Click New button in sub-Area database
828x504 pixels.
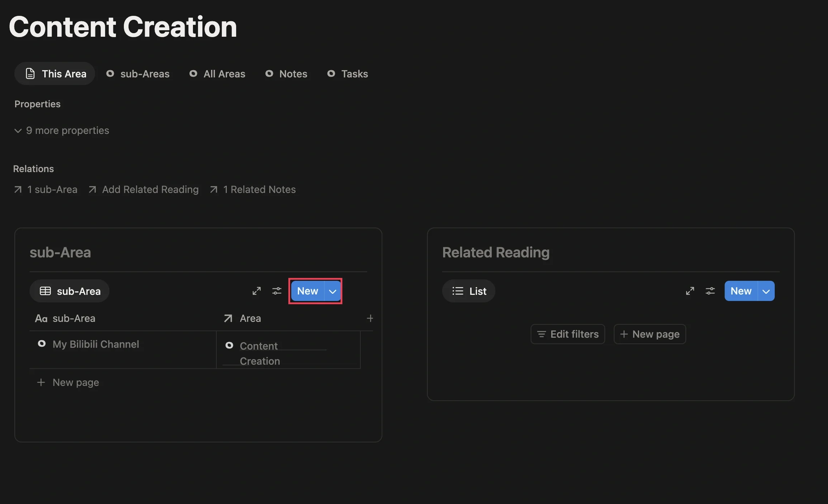pos(308,291)
